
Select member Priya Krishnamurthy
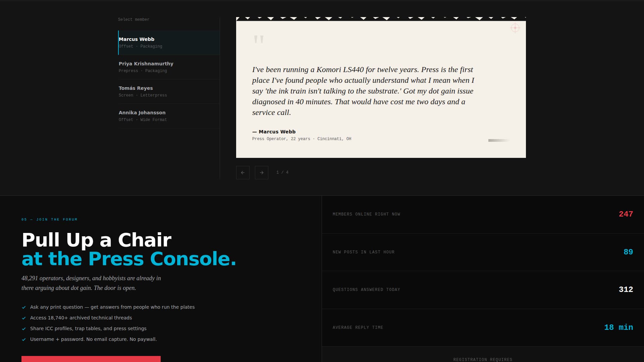tap(169, 67)
